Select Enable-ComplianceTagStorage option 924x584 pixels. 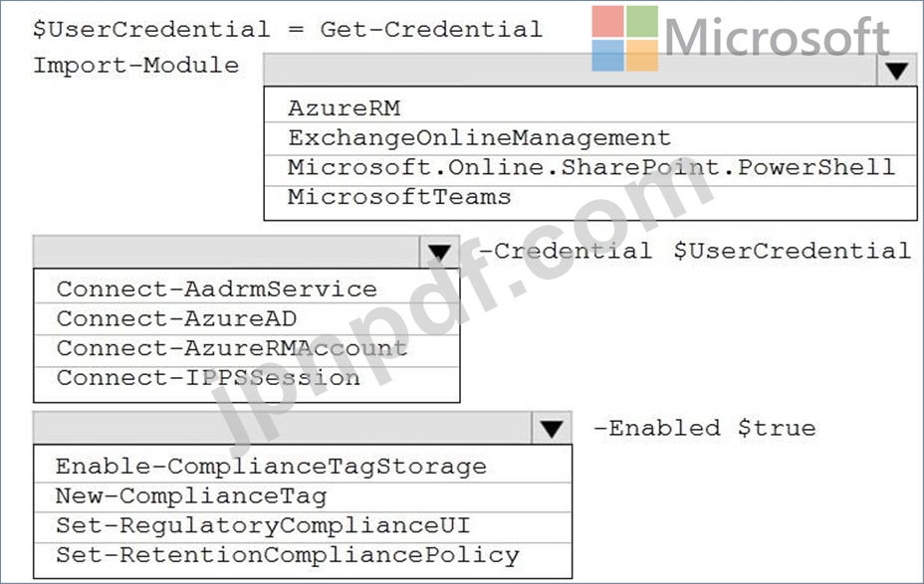point(303,467)
